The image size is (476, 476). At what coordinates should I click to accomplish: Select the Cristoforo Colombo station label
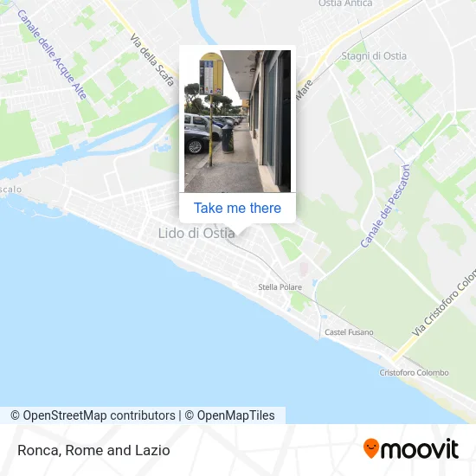click(x=414, y=372)
